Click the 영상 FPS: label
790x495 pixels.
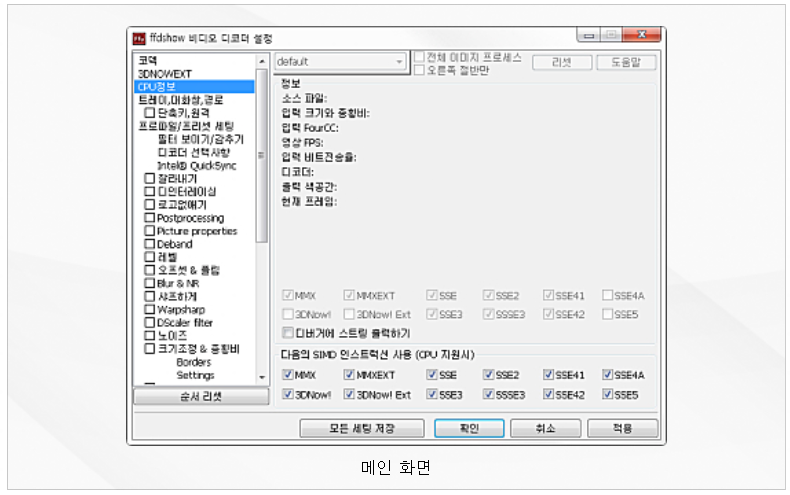coord(302,143)
